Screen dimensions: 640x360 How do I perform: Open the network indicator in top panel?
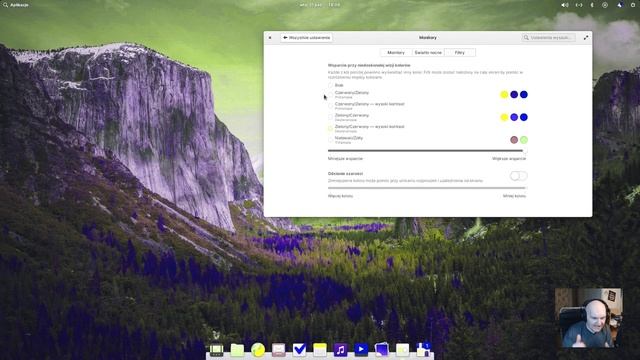pyautogui.click(x=579, y=5)
